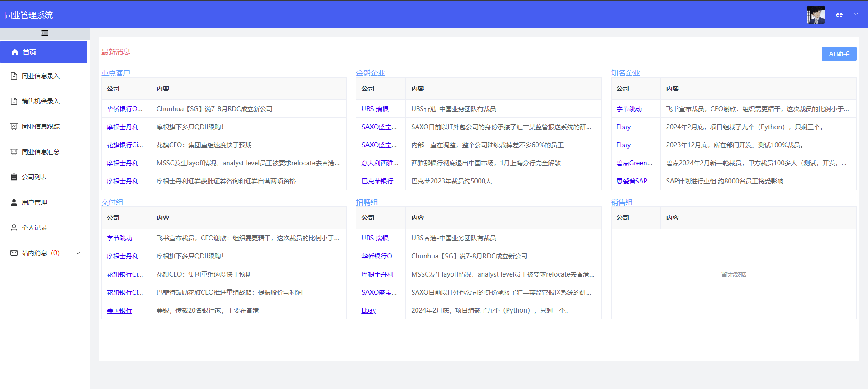This screenshot has height=389, width=868.
Task: Open 意大利西雅 link in 金融企业 table
Action: 380,163
